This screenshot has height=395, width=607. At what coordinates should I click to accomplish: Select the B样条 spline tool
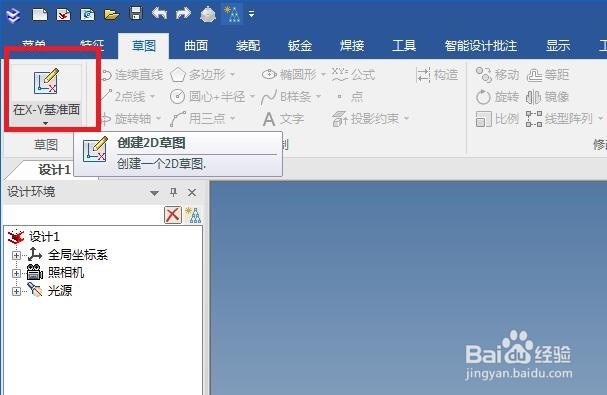pyautogui.click(x=286, y=96)
